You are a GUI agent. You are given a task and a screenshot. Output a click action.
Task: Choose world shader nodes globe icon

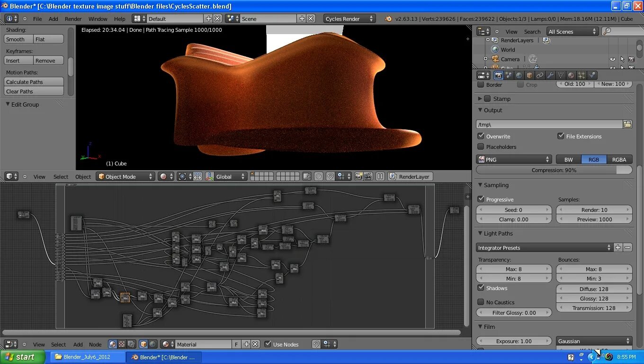pos(153,344)
